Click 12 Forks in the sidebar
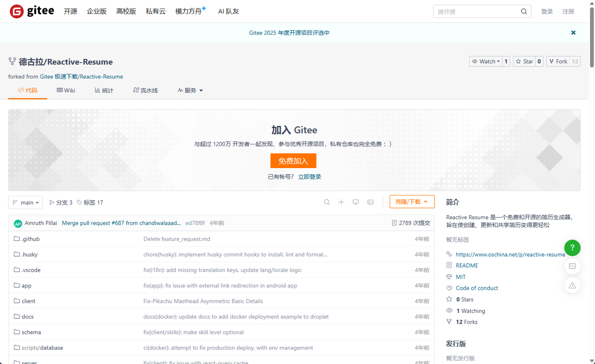Viewport: 595px width, 364px height. coord(467,322)
